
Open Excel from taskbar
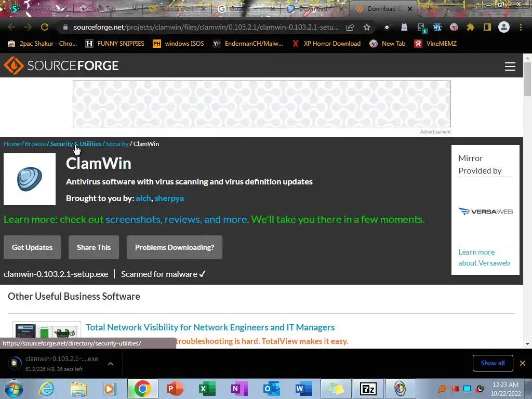pyautogui.click(x=207, y=389)
